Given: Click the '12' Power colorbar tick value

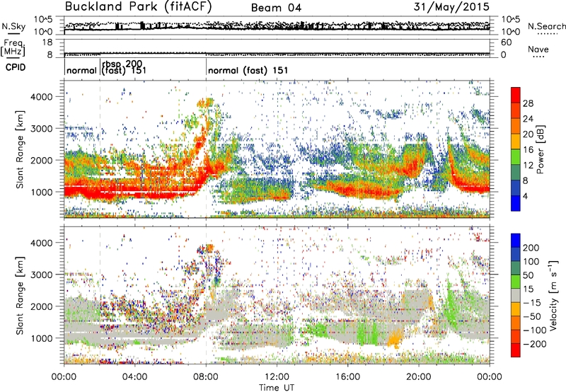Looking at the screenshot, I should [528, 165].
